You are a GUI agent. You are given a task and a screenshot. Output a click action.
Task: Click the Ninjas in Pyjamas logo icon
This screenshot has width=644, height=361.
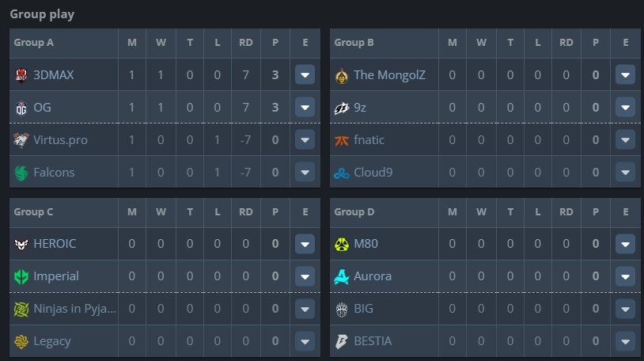(x=21, y=309)
